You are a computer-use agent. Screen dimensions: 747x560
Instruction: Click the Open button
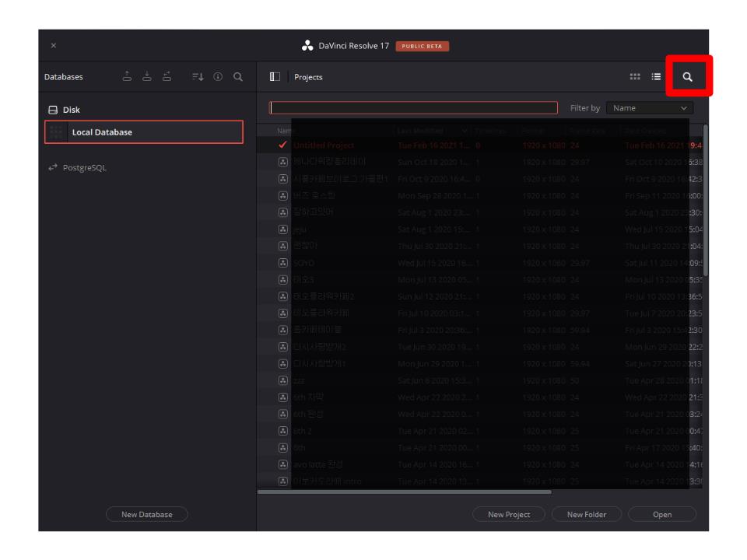pyautogui.click(x=662, y=514)
